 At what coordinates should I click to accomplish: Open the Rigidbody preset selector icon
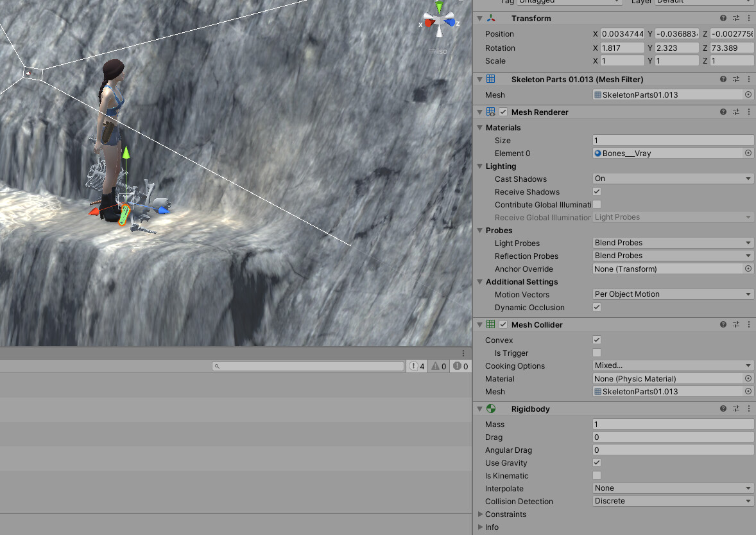tap(736, 408)
